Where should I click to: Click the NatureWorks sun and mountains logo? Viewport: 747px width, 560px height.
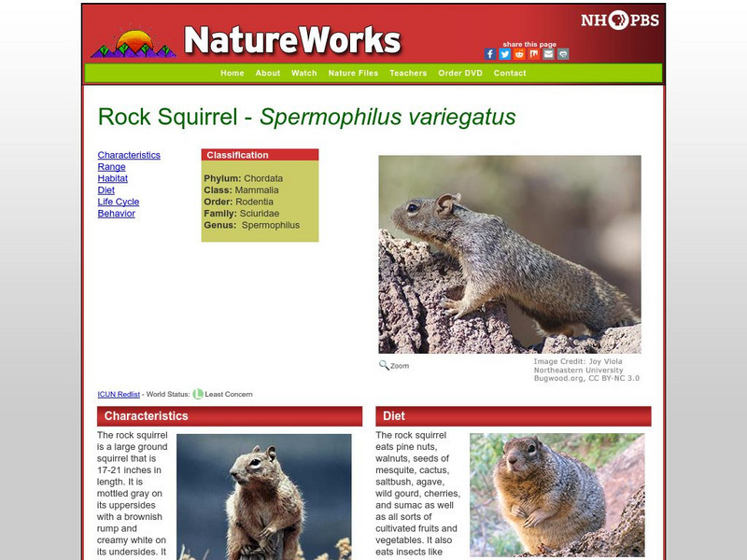pos(134,43)
